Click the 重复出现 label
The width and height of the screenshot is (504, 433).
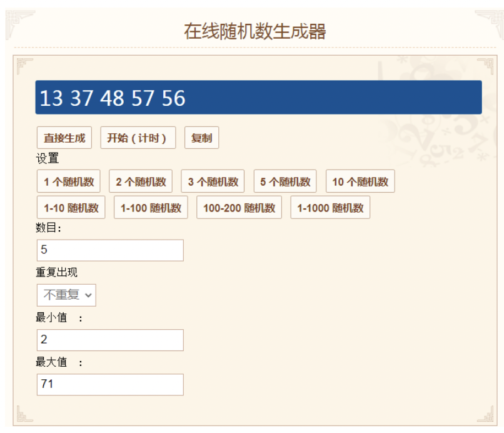click(x=56, y=272)
